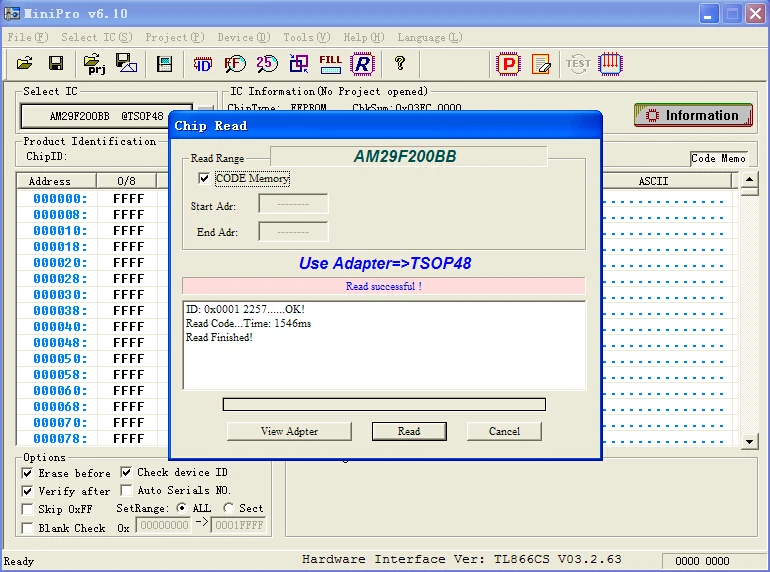This screenshot has width=770, height=572.
Task: Click the Read button in dialog
Action: [x=409, y=431]
